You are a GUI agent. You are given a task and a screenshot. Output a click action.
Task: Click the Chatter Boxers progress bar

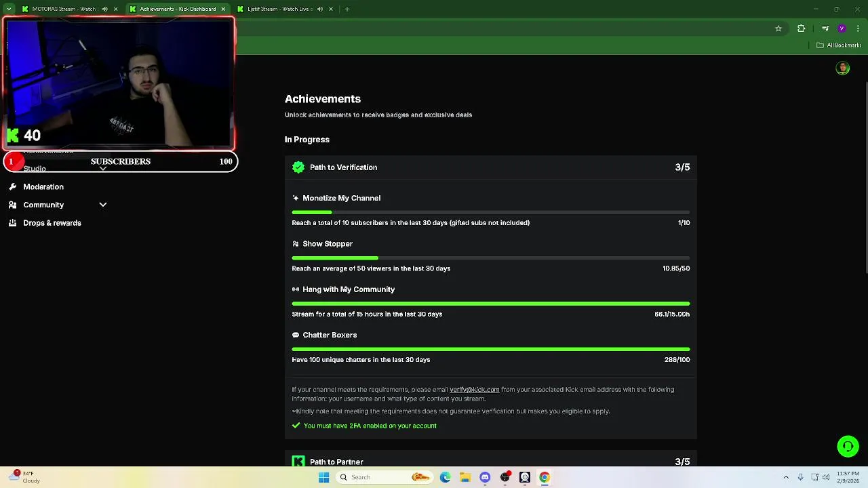[x=491, y=349]
